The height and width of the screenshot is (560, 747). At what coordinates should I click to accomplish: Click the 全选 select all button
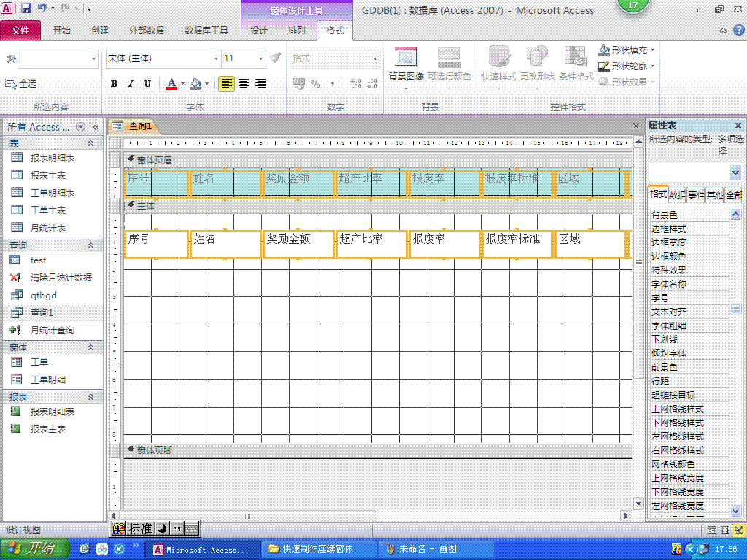pos(21,84)
